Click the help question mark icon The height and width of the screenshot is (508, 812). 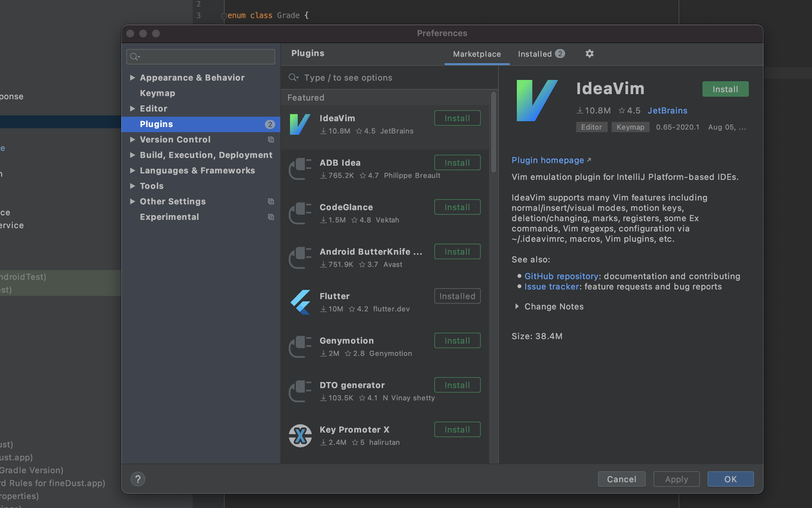[x=138, y=479]
